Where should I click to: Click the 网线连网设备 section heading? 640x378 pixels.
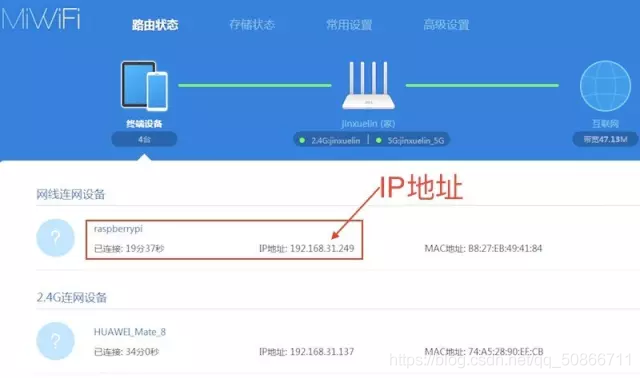pyautogui.click(x=71, y=194)
